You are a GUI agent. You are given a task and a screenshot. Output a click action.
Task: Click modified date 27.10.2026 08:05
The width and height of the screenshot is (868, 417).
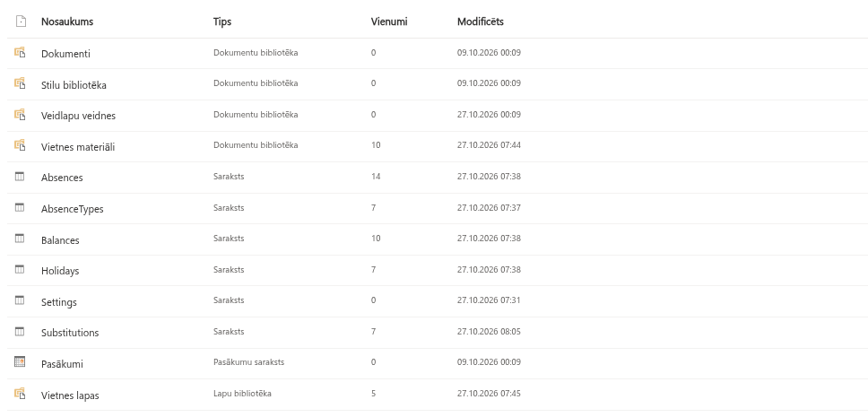(x=489, y=332)
